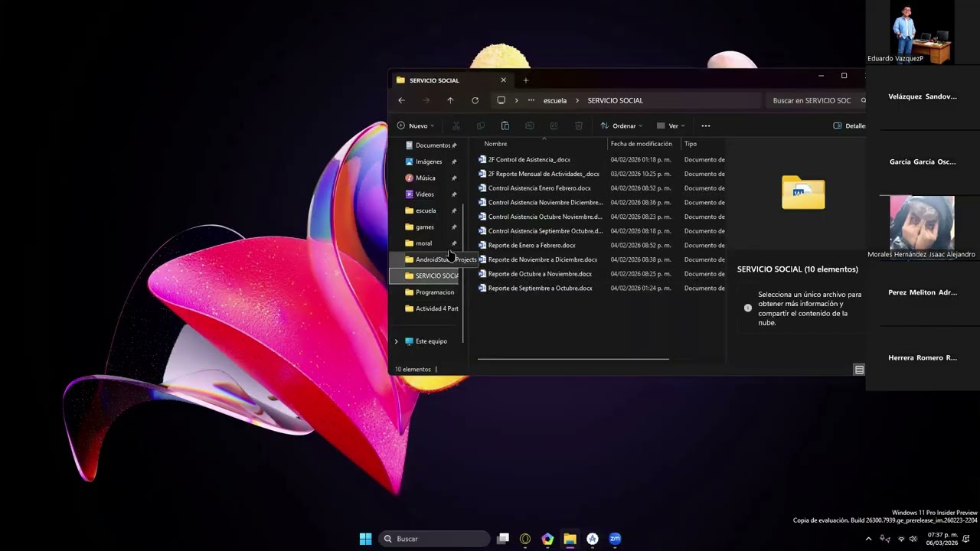Go back with the back arrow in Explorer
The height and width of the screenshot is (551, 980).
click(401, 100)
